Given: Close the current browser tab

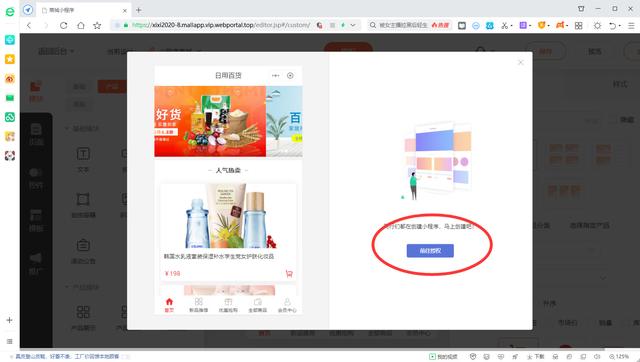Looking at the screenshot, I should point(124,11).
